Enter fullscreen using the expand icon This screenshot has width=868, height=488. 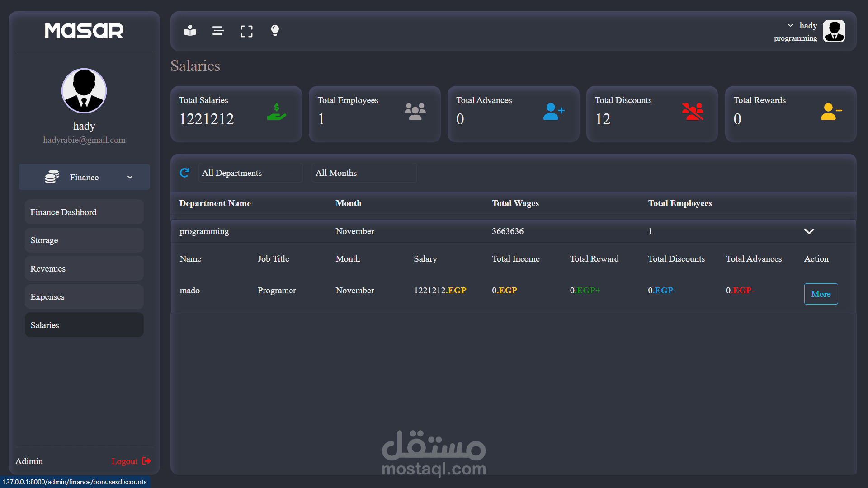pos(246,31)
